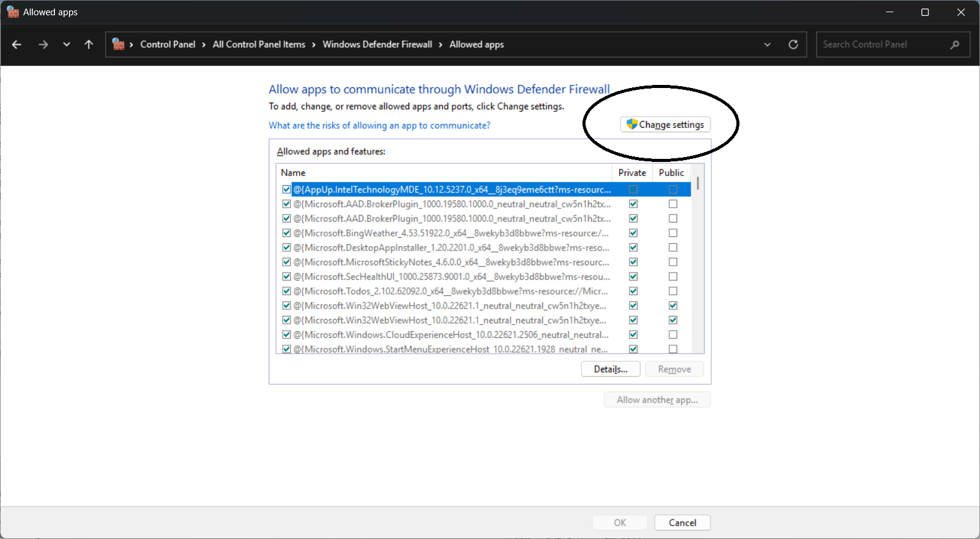Screen dimensions: 980x539
Task: Toggle Public checkbox for AppUp.IntelTechnologyMDE
Action: 673,189
